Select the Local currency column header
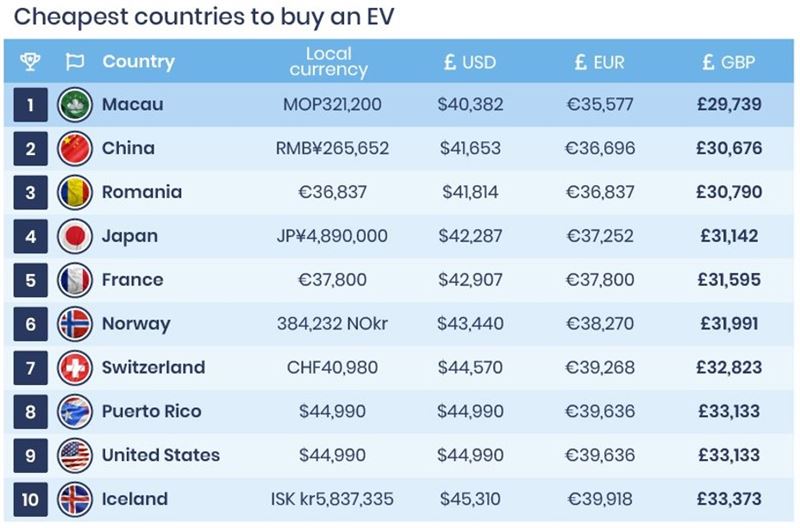Viewport: 800px width, 528px height. click(x=328, y=62)
